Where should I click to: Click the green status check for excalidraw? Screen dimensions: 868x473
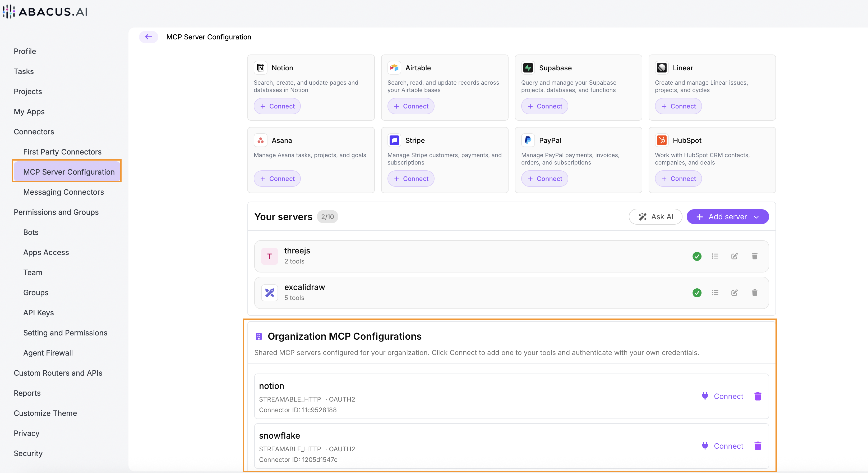[x=697, y=293]
